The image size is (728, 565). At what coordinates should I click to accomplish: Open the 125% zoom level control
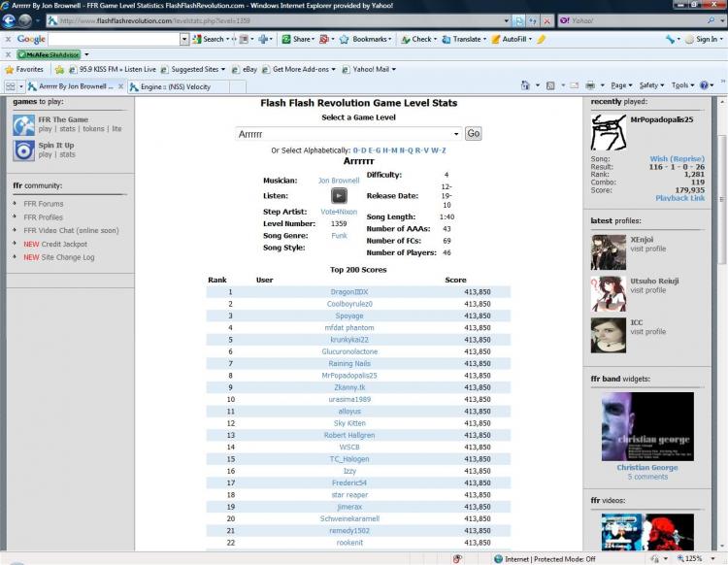(695, 559)
